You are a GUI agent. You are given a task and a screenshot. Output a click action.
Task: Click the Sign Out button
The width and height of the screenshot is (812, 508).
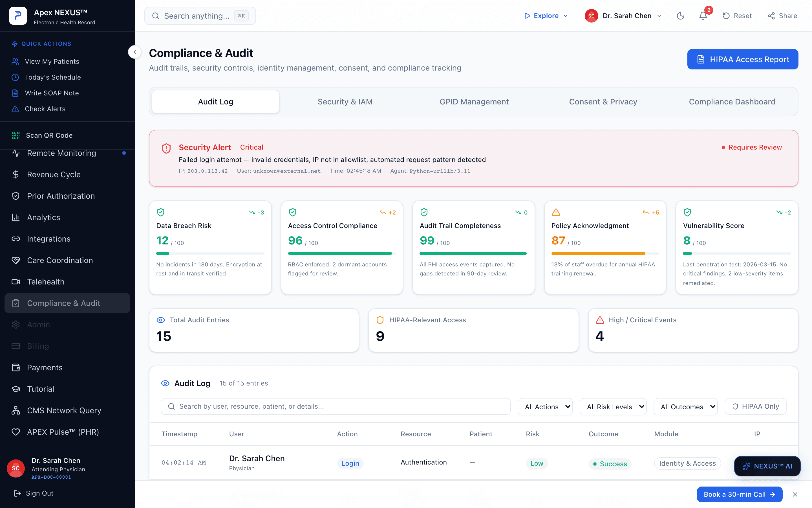tap(34, 493)
